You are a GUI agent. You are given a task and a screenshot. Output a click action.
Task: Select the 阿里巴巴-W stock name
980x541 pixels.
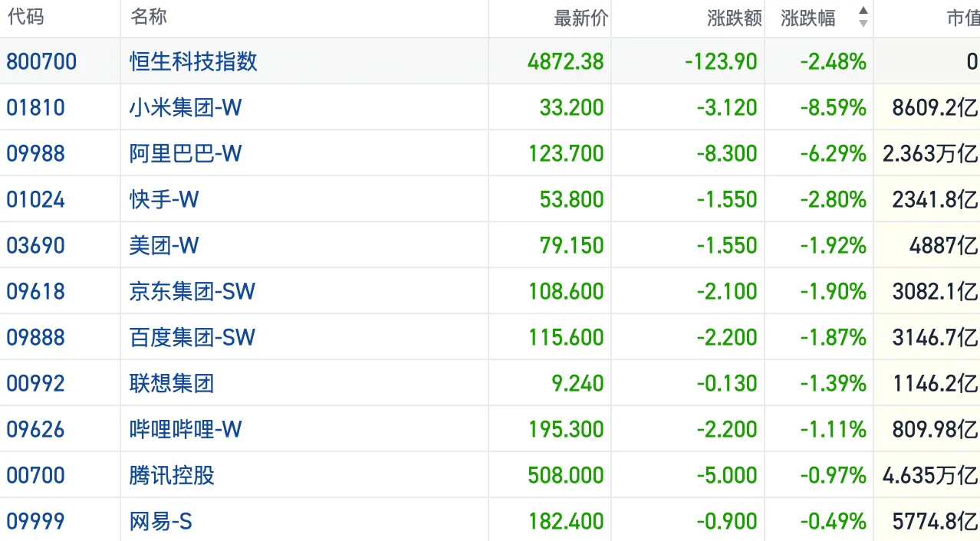click(185, 153)
